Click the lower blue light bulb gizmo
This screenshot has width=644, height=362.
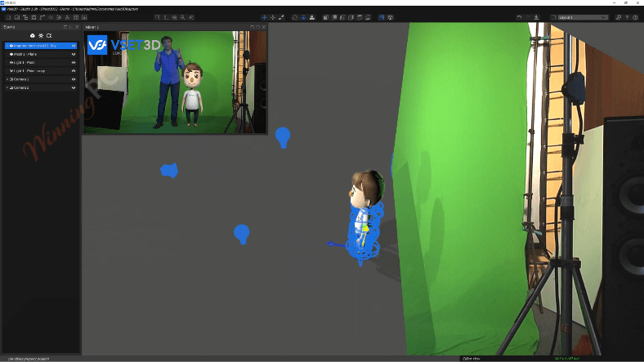(x=242, y=235)
